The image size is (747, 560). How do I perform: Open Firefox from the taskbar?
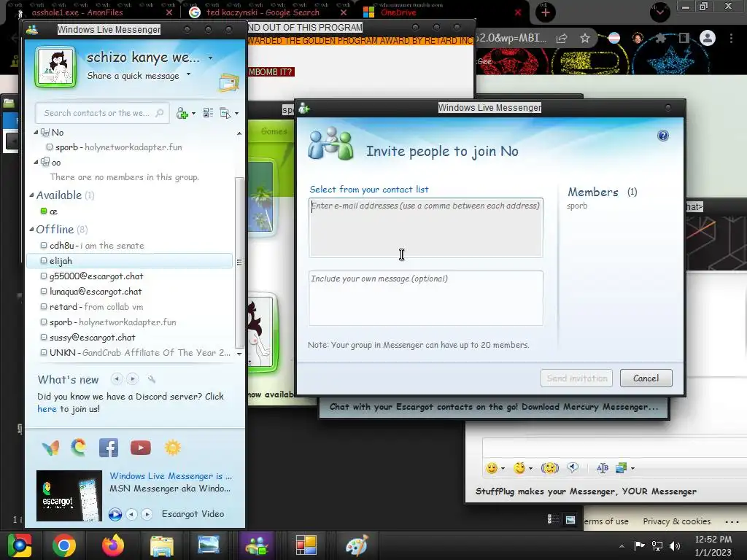(112, 545)
